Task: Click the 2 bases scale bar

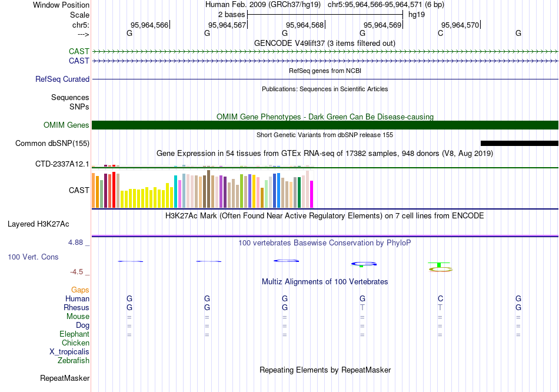Action: click(x=325, y=15)
